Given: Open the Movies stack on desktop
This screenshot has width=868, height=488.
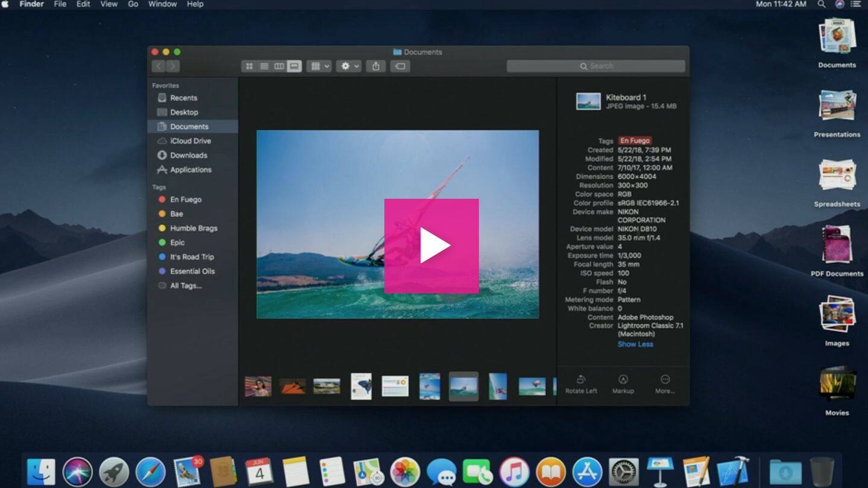Looking at the screenshot, I should 837,391.
